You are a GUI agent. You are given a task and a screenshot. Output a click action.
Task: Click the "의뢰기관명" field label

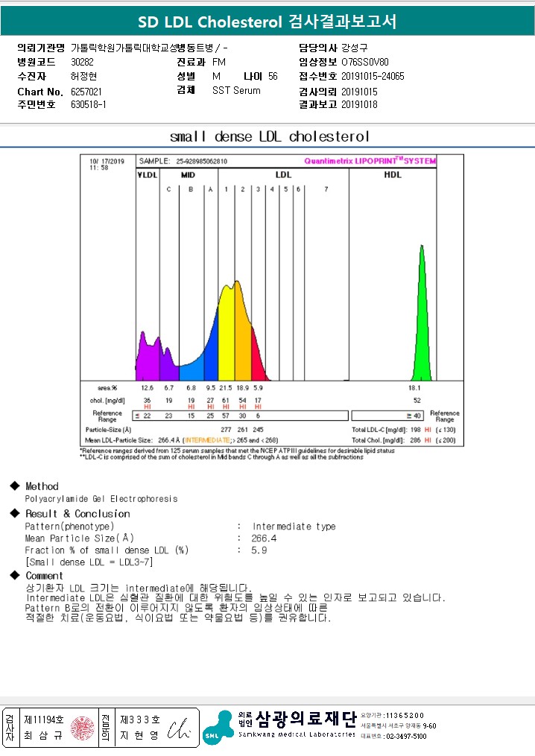pos(41,48)
